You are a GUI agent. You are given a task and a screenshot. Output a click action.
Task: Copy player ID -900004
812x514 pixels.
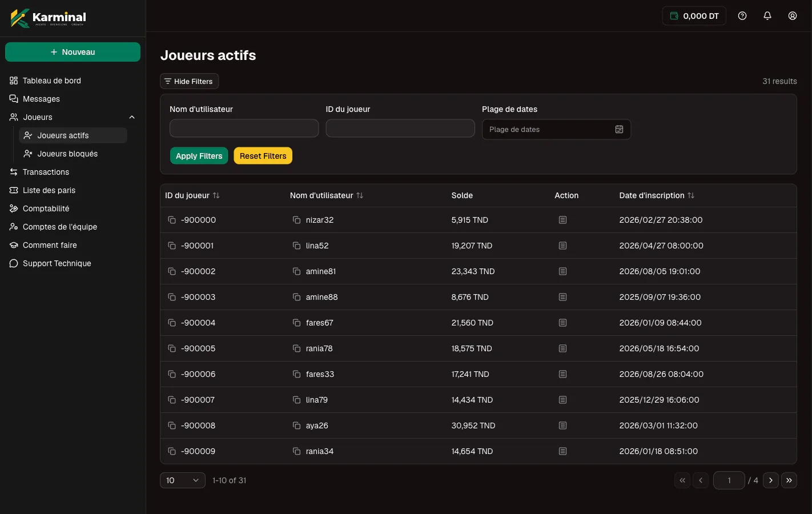point(172,323)
